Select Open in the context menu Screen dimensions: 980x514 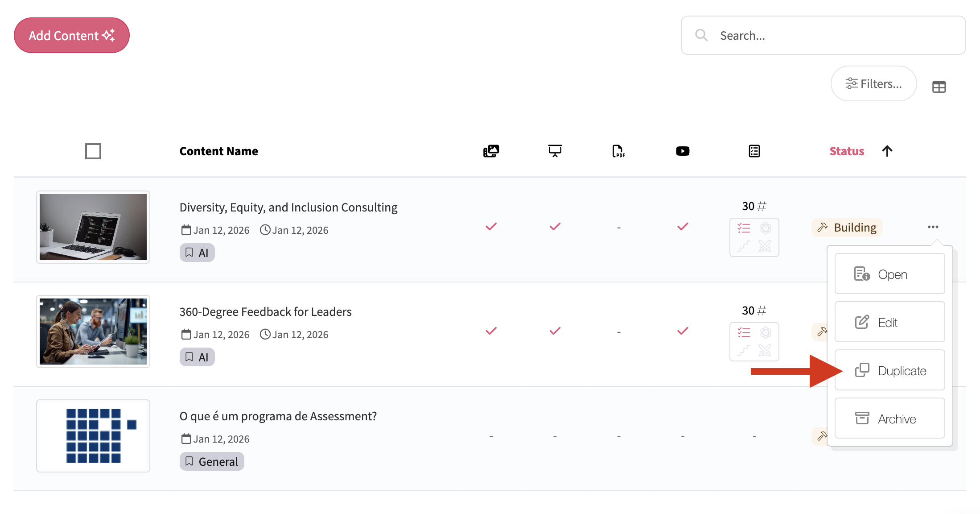[889, 274]
